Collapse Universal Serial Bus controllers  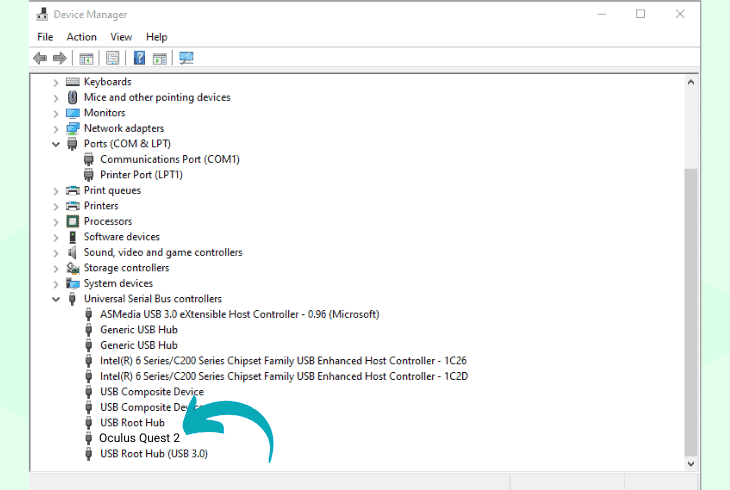(56, 299)
